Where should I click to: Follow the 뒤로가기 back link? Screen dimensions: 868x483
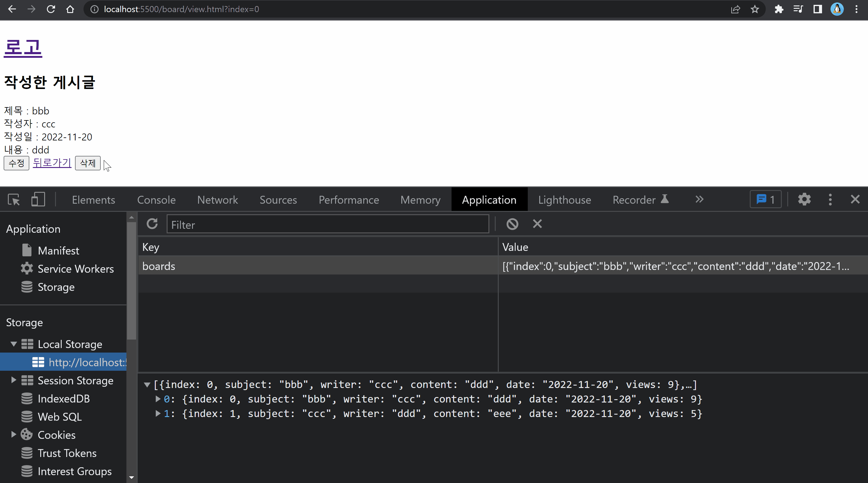point(52,163)
